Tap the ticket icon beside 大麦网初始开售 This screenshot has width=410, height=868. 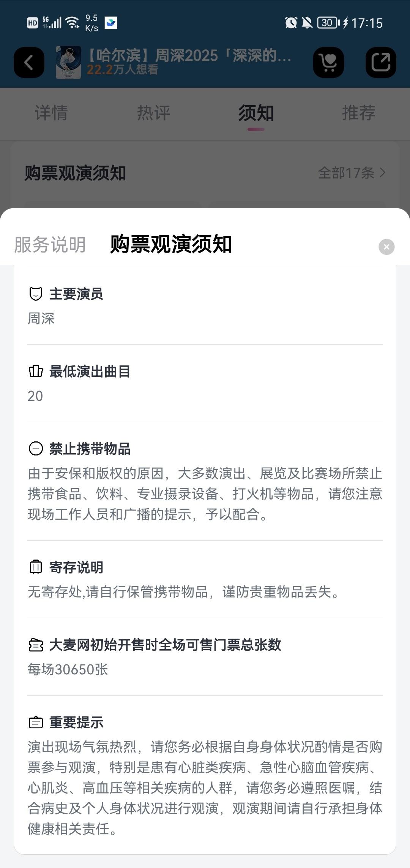tap(36, 645)
